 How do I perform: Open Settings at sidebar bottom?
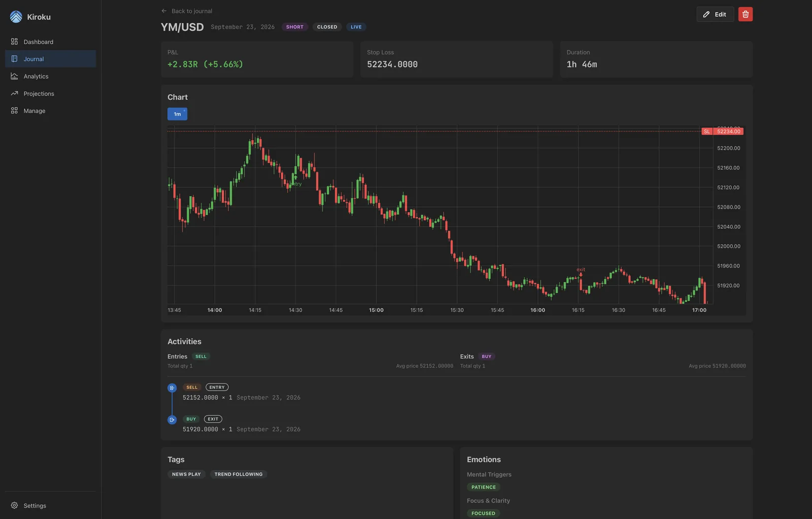[x=50, y=505]
